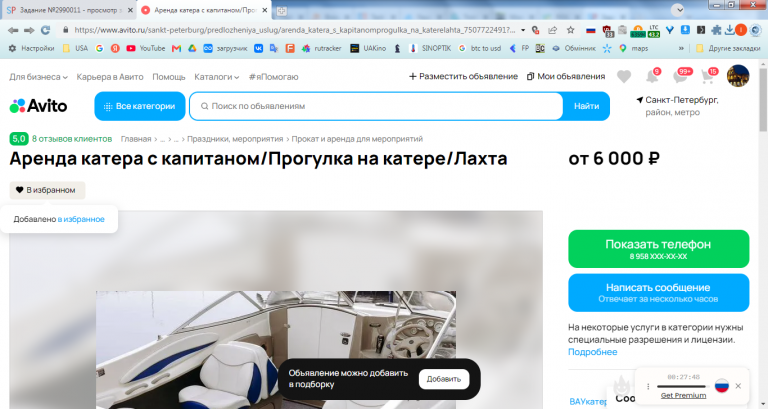Go forward with the browser forward arrow
The height and width of the screenshot is (409, 768).
pos(29,30)
